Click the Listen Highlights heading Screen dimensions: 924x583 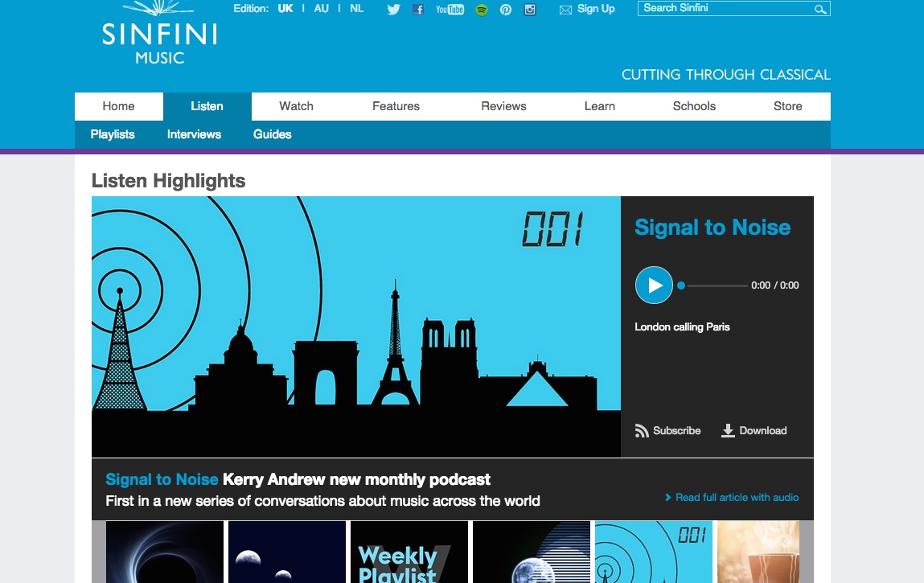(x=169, y=180)
